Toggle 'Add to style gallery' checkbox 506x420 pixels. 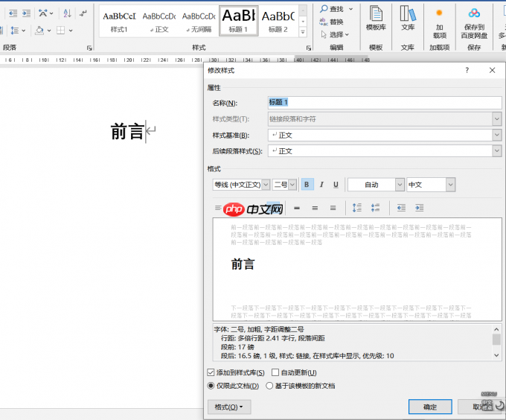coord(211,372)
